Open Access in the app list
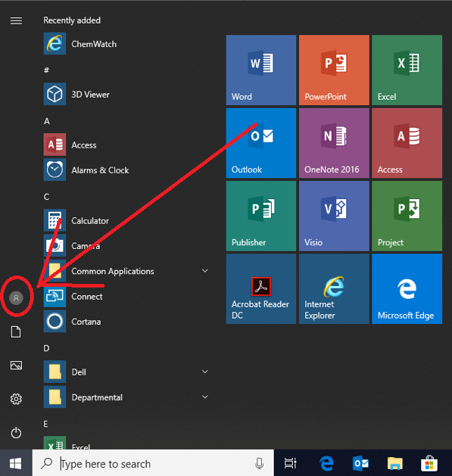The height and width of the screenshot is (476, 452). (128, 145)
